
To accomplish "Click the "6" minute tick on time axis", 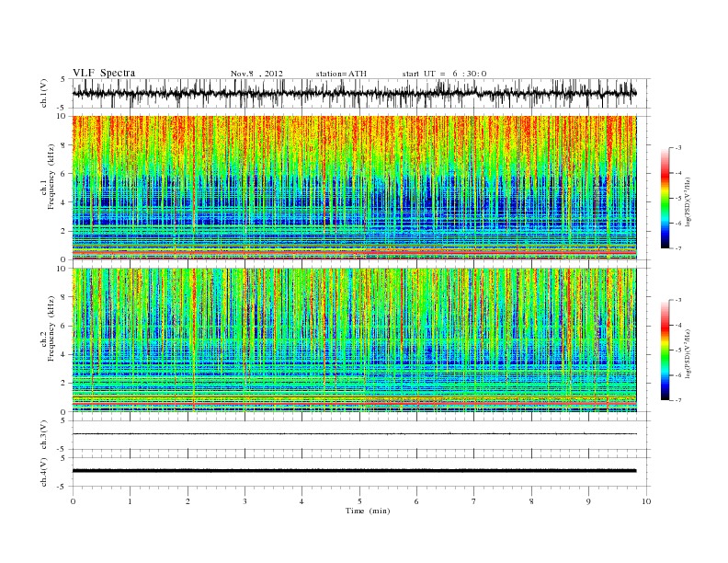I will tap(416, 501).
